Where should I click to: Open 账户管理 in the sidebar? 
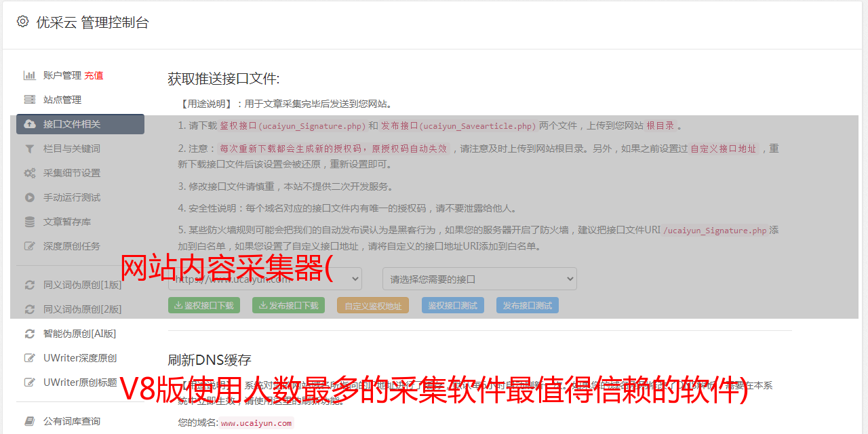click(x=62, y=75)
